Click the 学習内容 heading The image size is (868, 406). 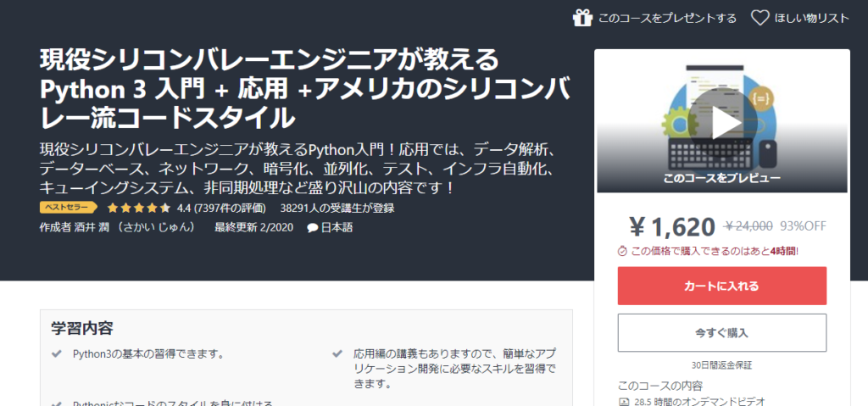[82, 328]
